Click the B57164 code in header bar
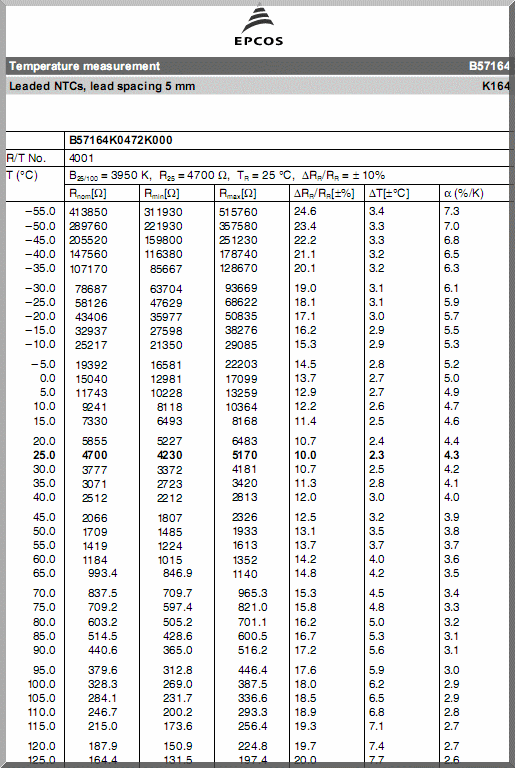The height and width of the screenshot is (768, 515). tap(489, 66)
